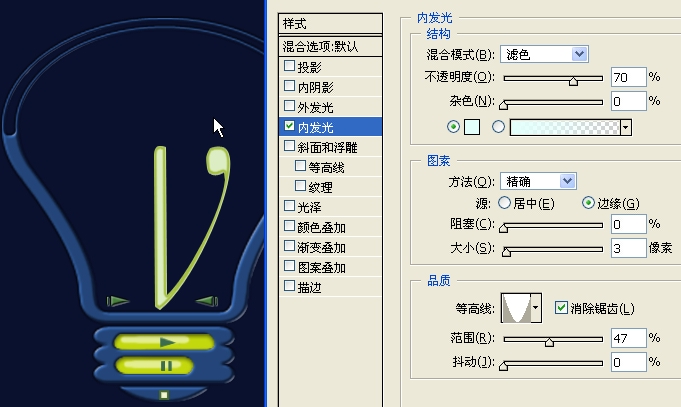This screenshot has width=681, height=407.
Task: Enable the 光泽 checkbox
Action: tap(289, 206)
